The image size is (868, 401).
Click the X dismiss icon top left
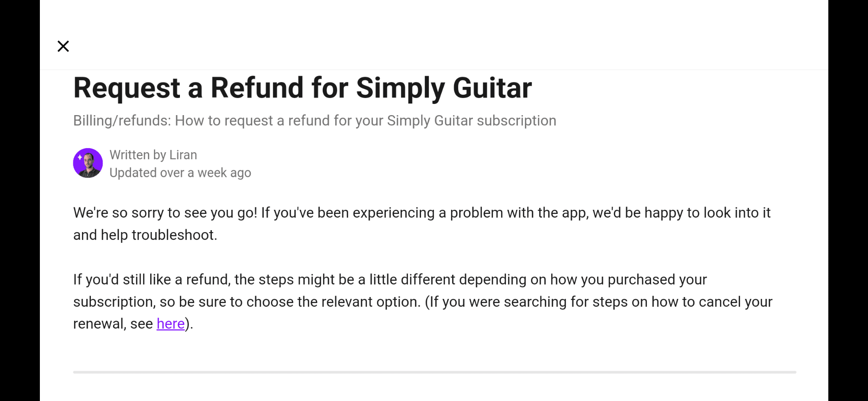point(63,46)
